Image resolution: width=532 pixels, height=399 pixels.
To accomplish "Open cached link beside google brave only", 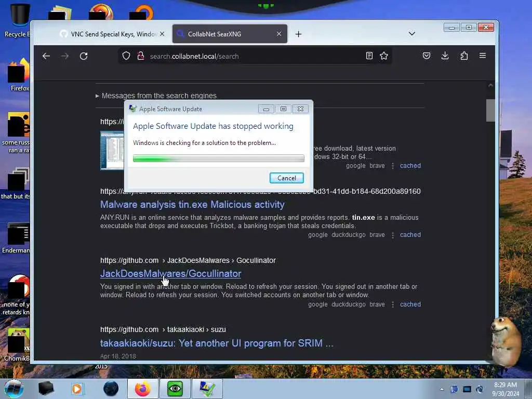I will 410,166.
